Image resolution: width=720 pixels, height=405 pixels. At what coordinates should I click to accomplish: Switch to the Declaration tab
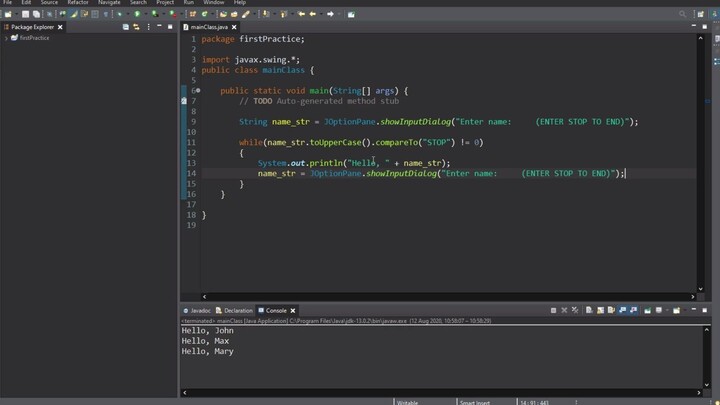(x=234, y=310)
